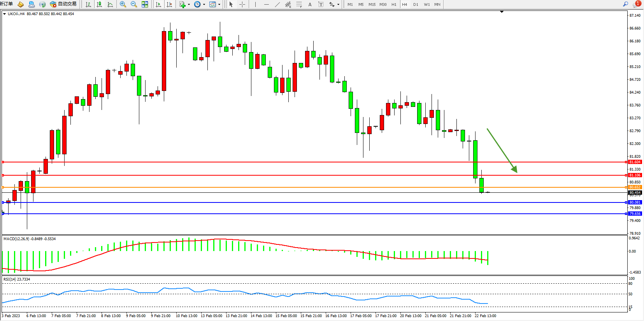
Task: Toggle 自动交易 auto trading button
Action: pos(63,4)
